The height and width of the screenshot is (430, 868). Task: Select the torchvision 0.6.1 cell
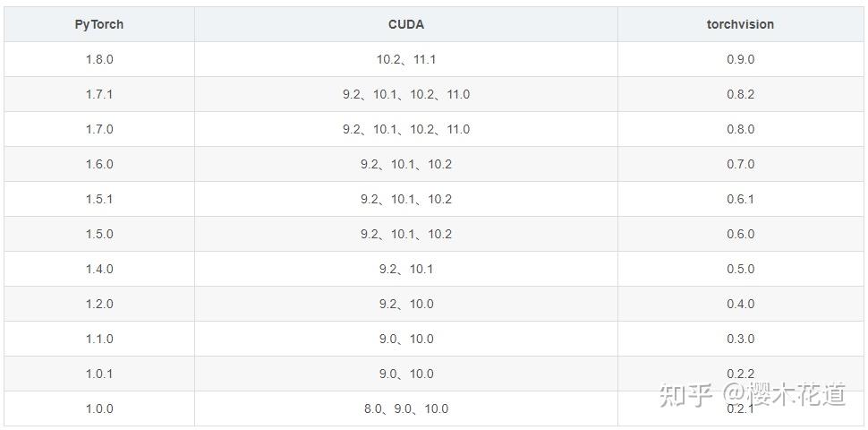pyautogui.click(x=740, y=199)
